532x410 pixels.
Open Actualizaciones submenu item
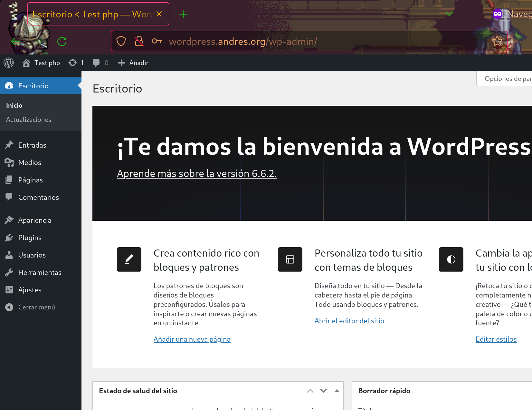[29, 120]
